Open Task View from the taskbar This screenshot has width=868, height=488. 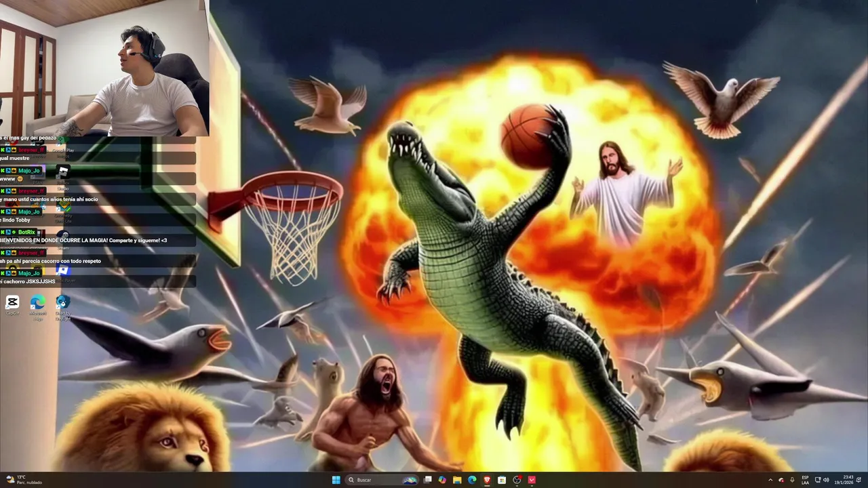click(428, 480)
